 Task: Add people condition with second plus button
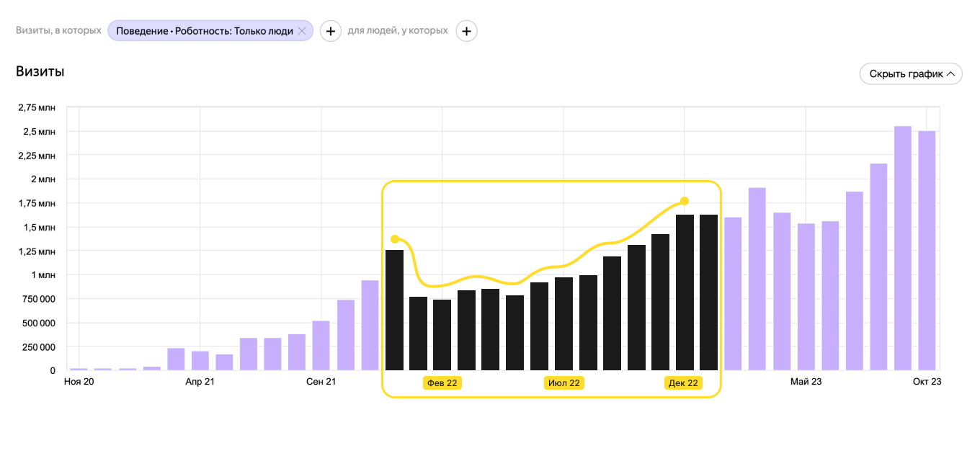click(466, 31)
